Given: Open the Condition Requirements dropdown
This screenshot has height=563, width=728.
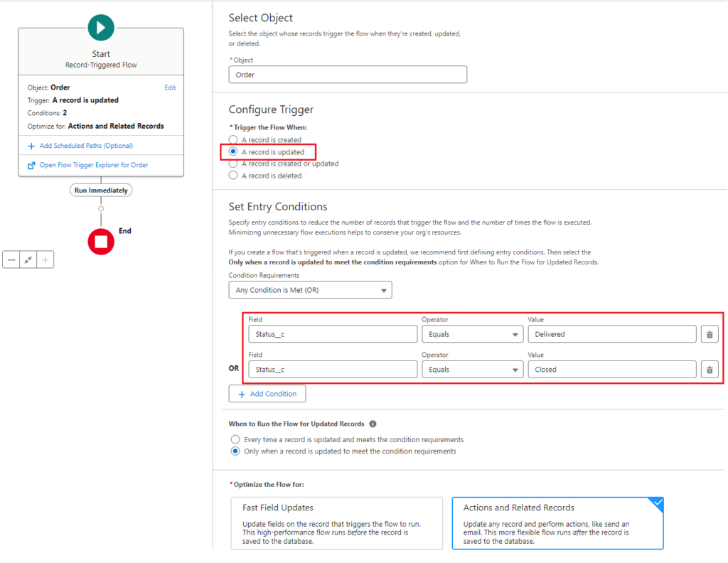Looking at the screenshot, I should click(x=310, y=289).
